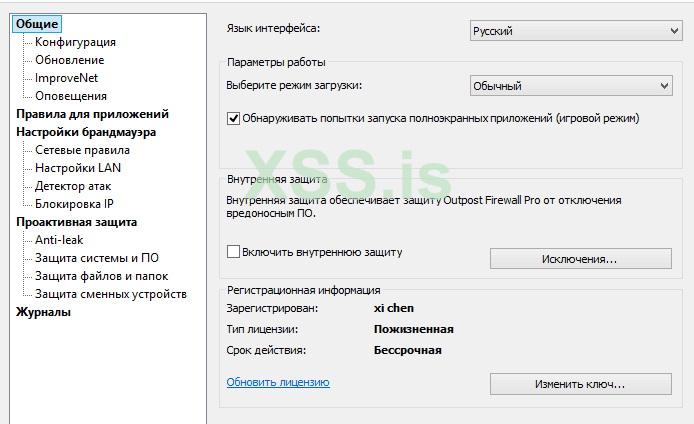Enable the internal protection checkbox
Image resolution: width=694 pixels, height=424 pixels.
click(234, 252)
